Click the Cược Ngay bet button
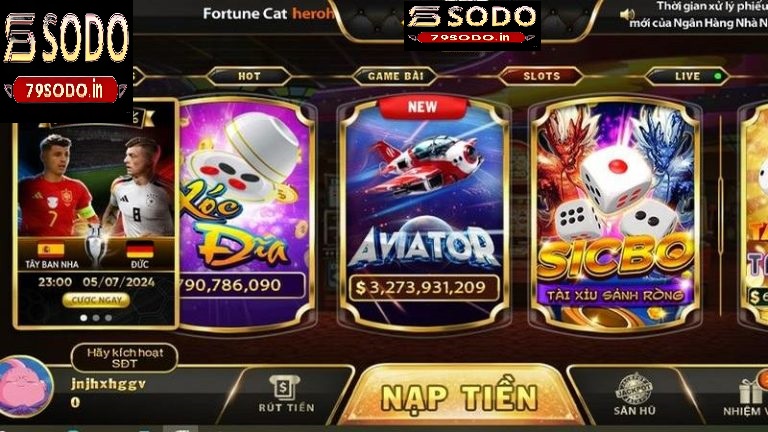 [96, 300]
